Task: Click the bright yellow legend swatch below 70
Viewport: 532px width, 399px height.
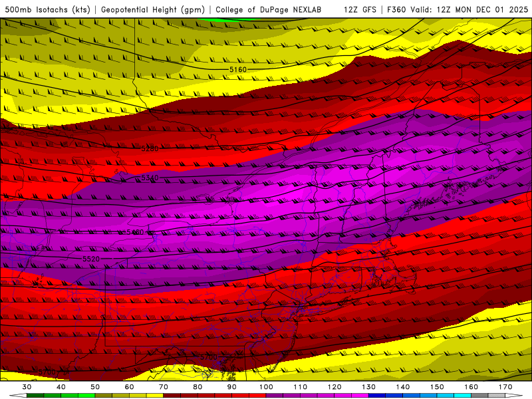Action: click(x=155, y=396)
